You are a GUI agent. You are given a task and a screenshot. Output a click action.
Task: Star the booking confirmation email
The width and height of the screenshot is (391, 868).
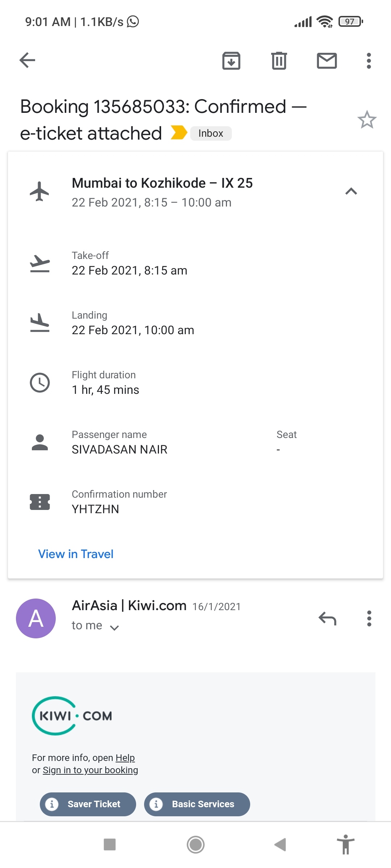pos(367,120)
